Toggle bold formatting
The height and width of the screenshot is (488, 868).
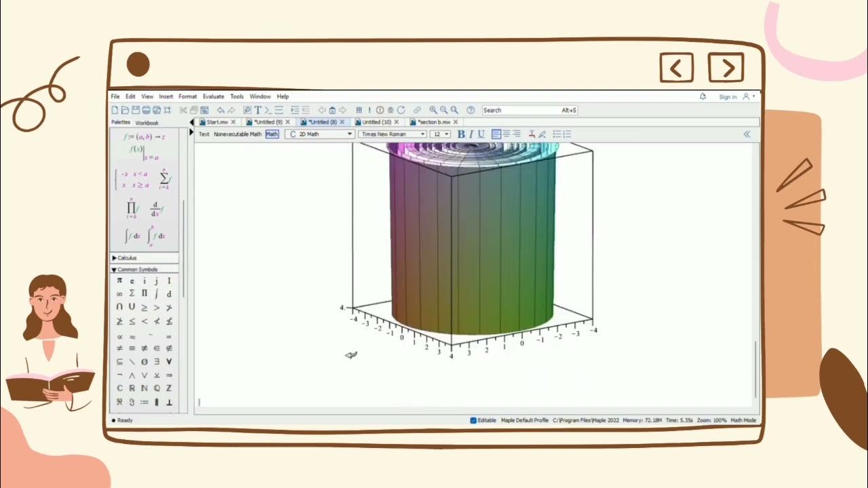tap(461, 134)
